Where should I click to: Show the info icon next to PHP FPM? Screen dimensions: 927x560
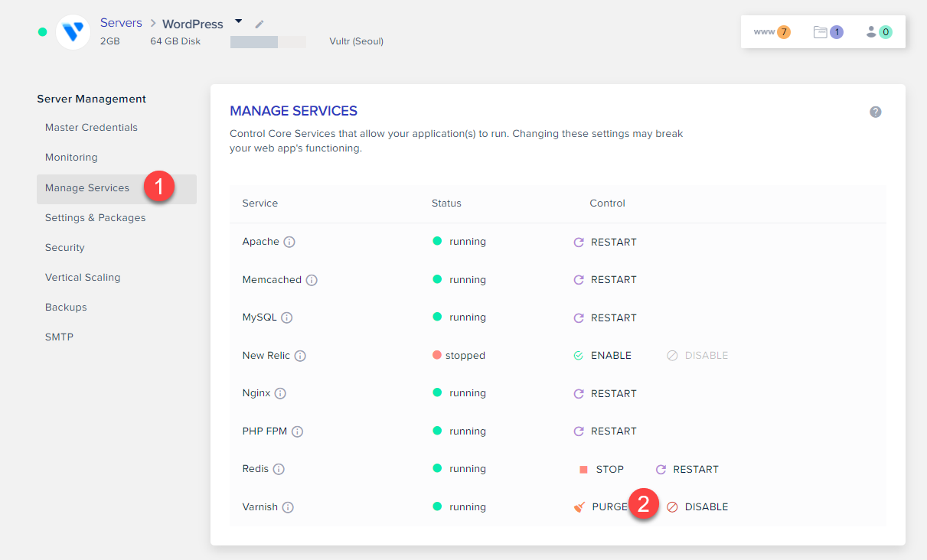click(297, 431)
